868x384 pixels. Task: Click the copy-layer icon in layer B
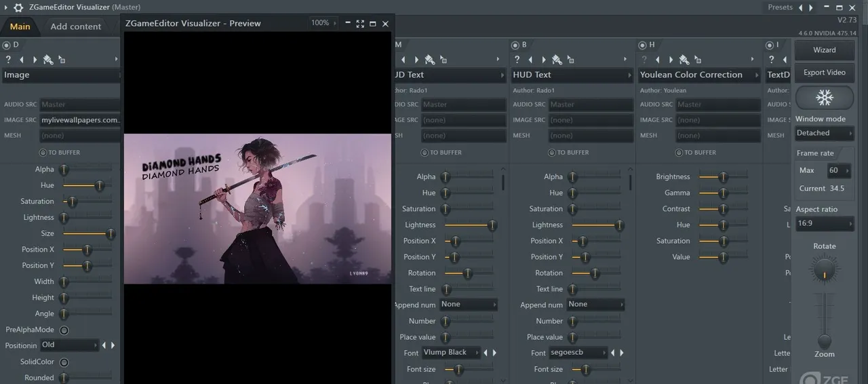tap(570, 60)
